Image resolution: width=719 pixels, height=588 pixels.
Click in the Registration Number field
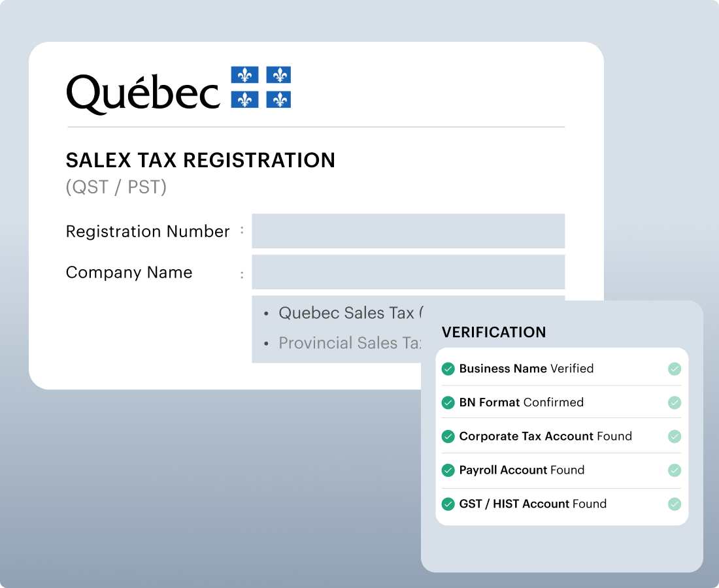click(x=408, y=231)
